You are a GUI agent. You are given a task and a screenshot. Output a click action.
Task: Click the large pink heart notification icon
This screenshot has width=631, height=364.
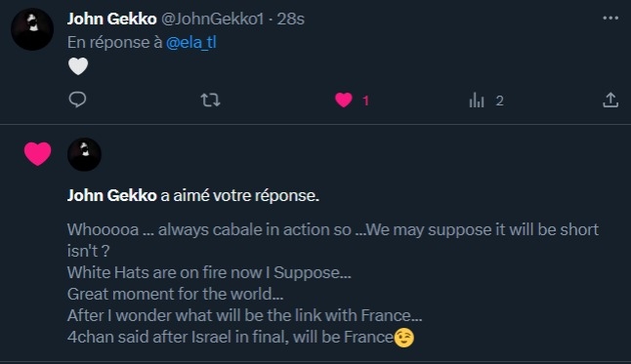[37, 153]
